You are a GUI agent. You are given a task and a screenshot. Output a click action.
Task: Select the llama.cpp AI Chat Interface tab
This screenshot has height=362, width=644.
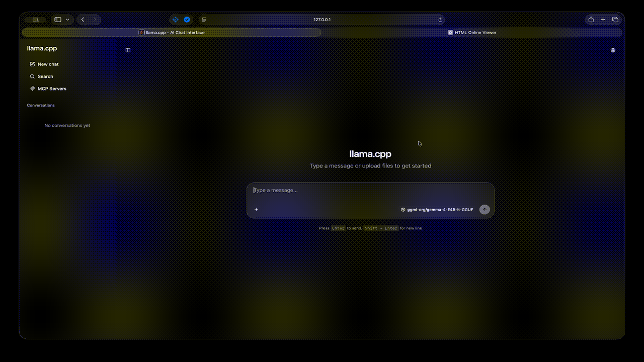pyautogui.click(x=172, y=33)
